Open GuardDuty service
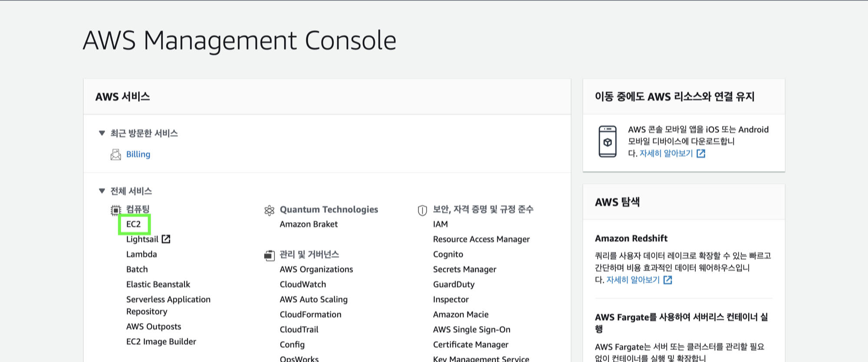This screenshot has width=868, height=362. 454,284
